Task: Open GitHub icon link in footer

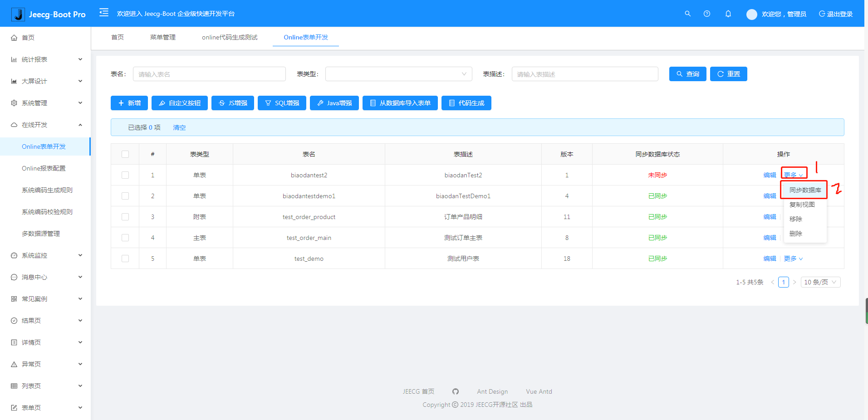Action: 456,391
